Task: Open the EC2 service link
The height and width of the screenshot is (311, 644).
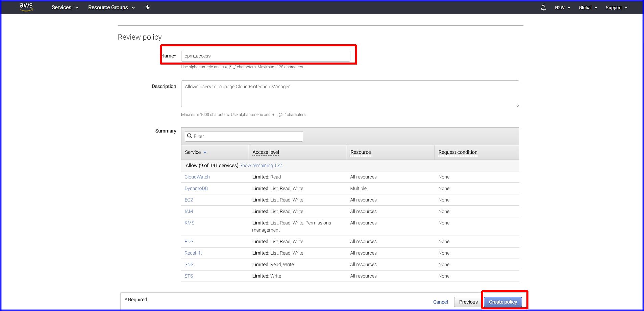Action: 189,200
